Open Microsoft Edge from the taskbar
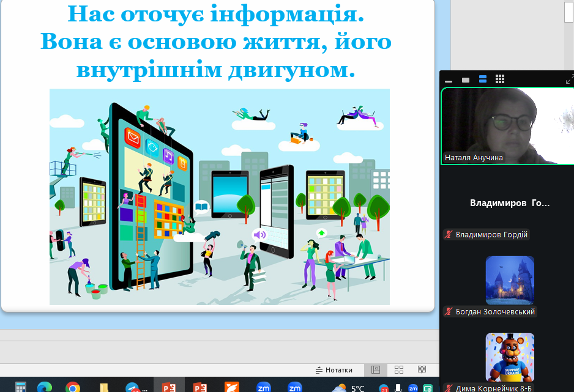574x392 pixels. coord(44,387)
